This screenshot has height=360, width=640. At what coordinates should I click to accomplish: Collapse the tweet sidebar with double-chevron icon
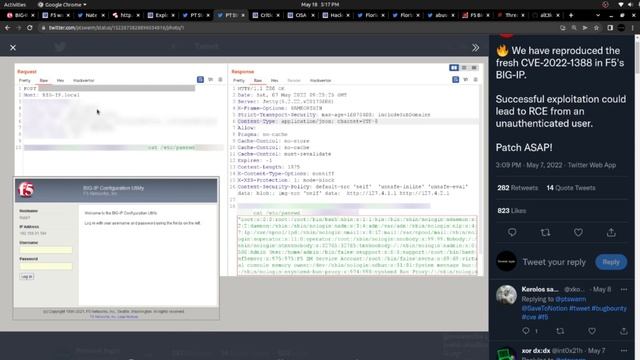pos(476,48)
